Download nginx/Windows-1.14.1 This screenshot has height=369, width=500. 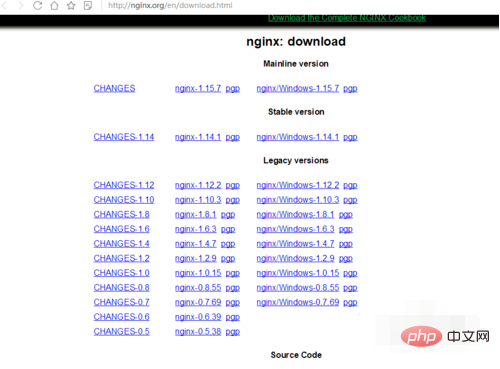point(298,137)
